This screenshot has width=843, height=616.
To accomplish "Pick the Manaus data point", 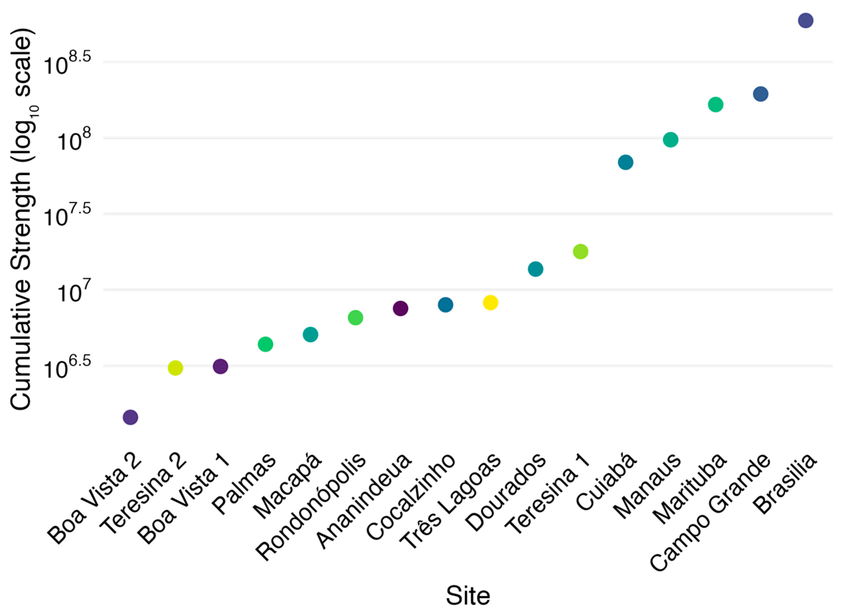I will pyautogui.click(x=670, y=140).
